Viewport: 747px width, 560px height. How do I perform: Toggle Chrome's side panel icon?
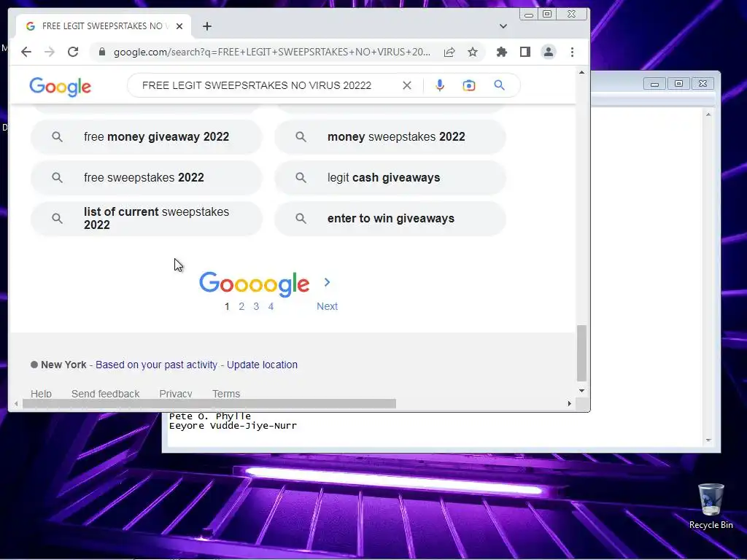click(525, 52)
